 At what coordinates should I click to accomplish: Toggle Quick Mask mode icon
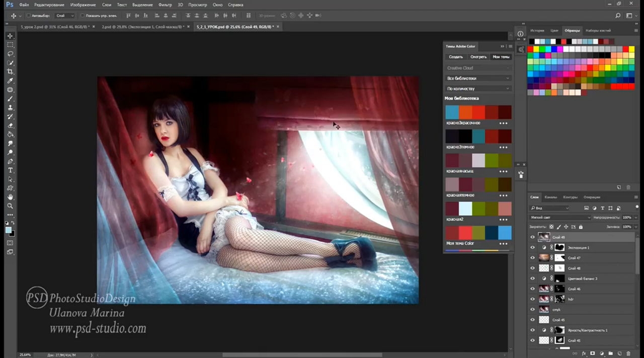(10, 243)
